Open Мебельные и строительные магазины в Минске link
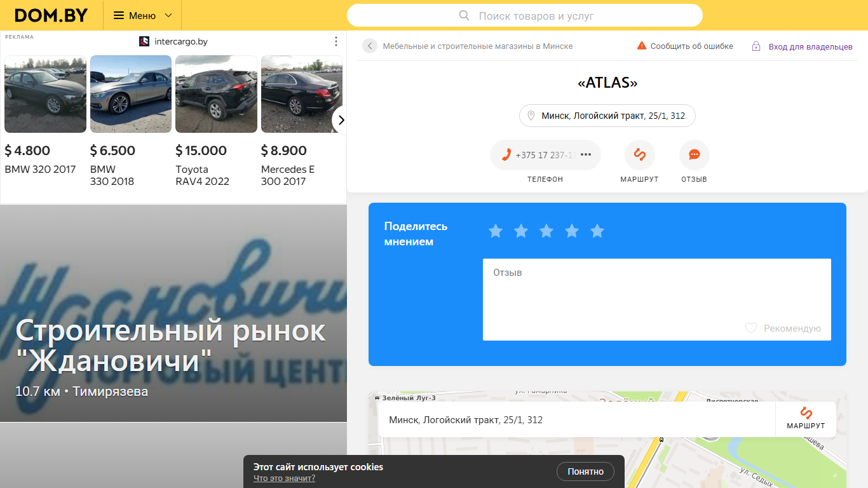The height and width of the screenshot is (488, 868). 478,46
